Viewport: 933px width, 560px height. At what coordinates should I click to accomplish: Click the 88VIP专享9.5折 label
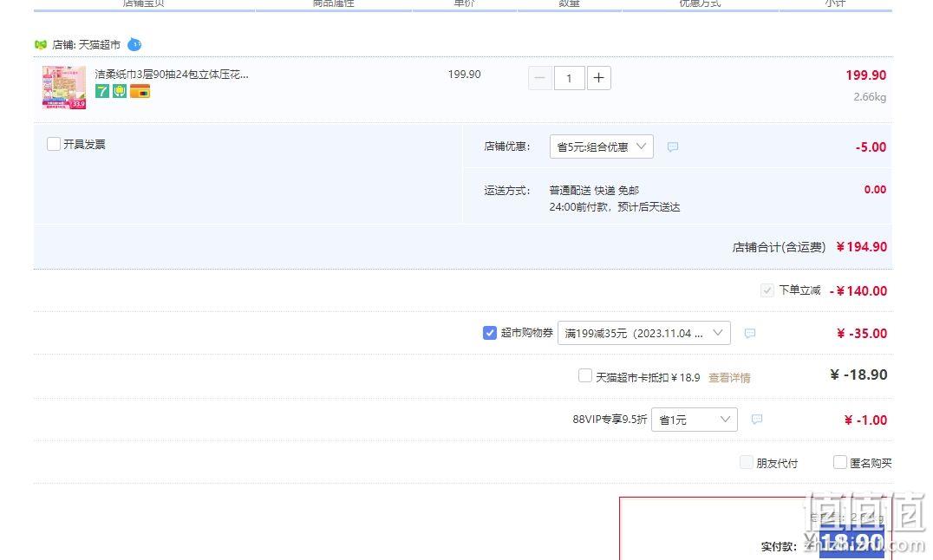[610, 420]
